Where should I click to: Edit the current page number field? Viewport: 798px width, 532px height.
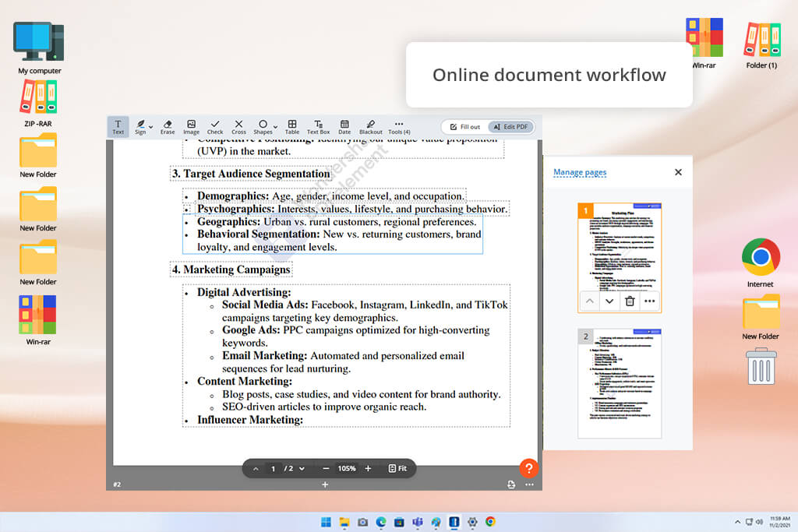274,468
